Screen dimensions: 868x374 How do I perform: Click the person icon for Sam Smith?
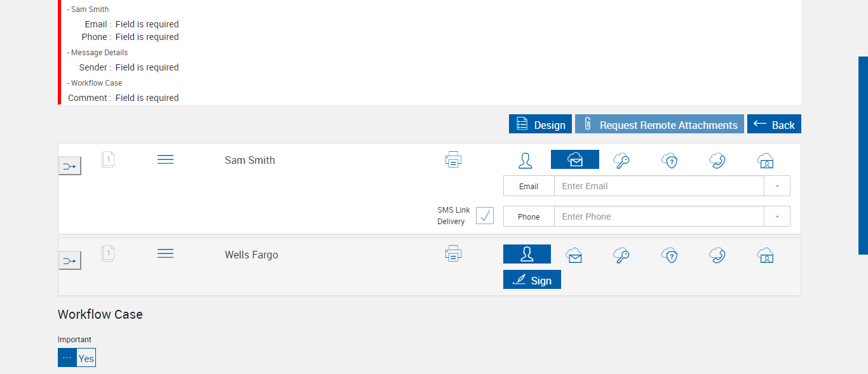pyautogui.click(x=526, y=160)
